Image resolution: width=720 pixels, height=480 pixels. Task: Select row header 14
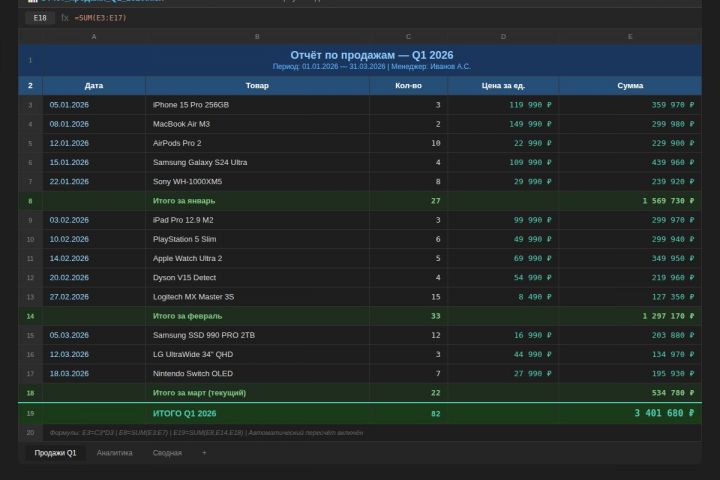(30, 316)
